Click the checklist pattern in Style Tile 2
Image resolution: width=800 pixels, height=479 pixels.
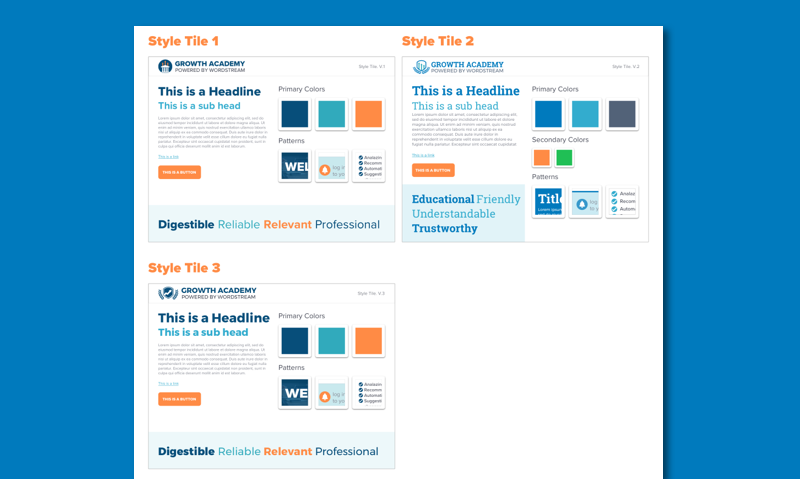point(622,202)
